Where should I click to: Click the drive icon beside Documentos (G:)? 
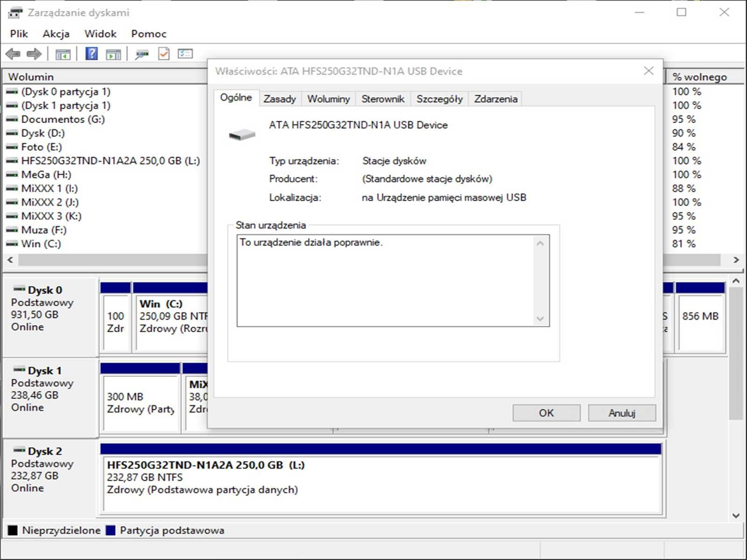[x=12, y=119]
